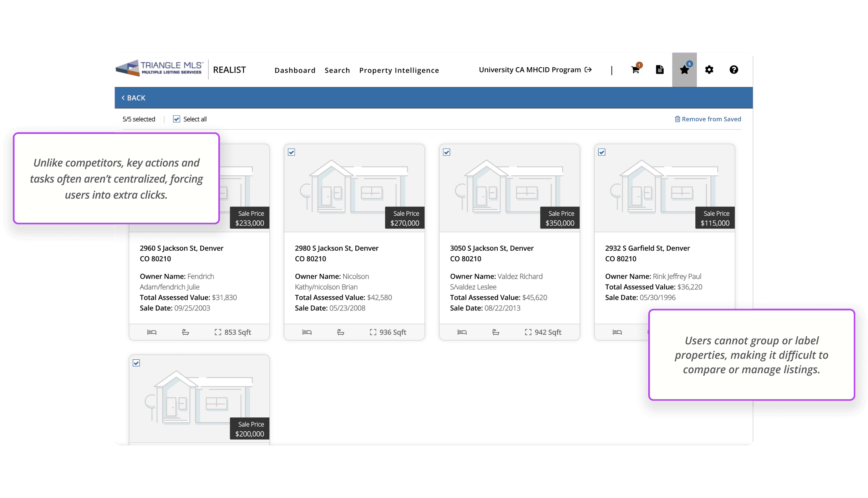
Task: Deselect the 2932 S Garfield St checkbox
Action: click(x=601, y=153)
